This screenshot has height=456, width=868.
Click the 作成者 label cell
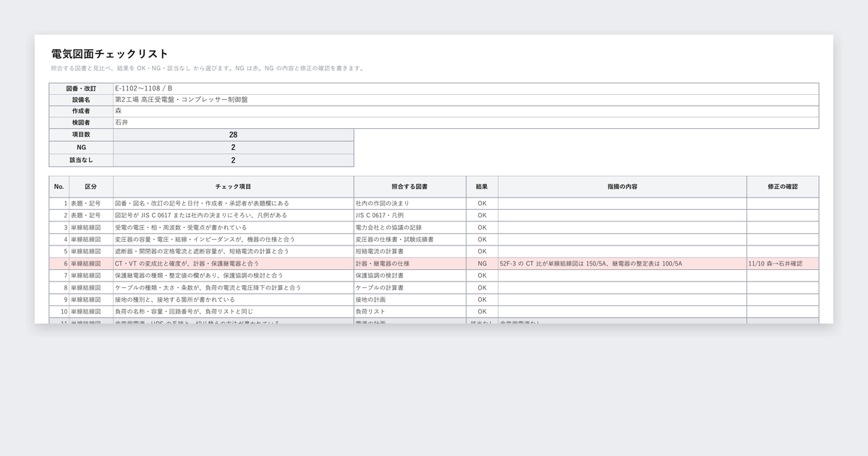click(x=81, y=111)
